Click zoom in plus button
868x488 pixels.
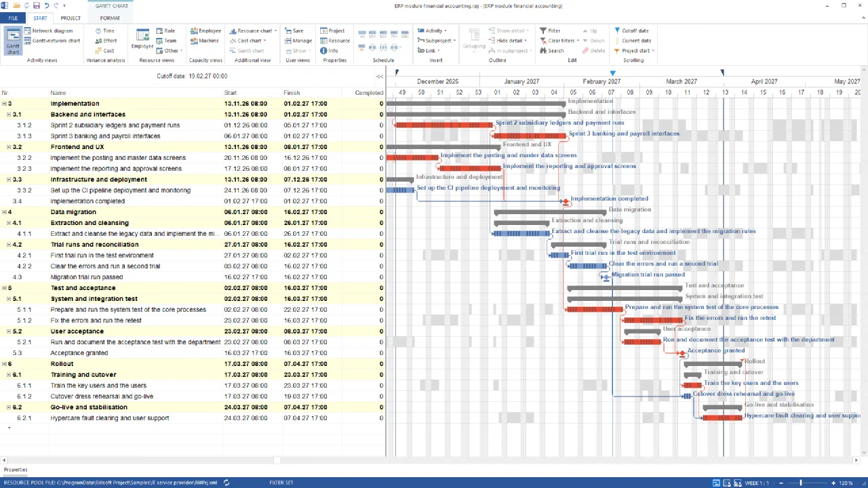[832, 483]
